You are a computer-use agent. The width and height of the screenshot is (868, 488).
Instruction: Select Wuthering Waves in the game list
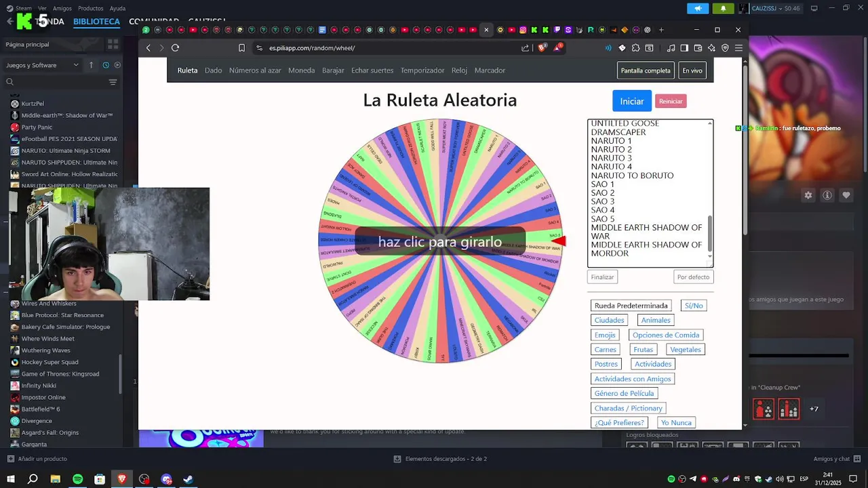[x=45, y=350]
